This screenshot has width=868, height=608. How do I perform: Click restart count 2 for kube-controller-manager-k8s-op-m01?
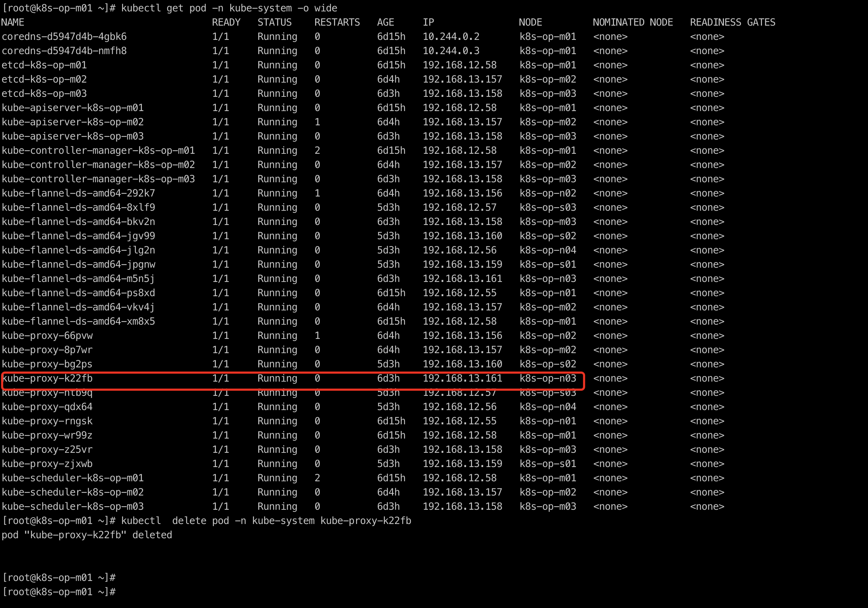[x=317, y=151]
